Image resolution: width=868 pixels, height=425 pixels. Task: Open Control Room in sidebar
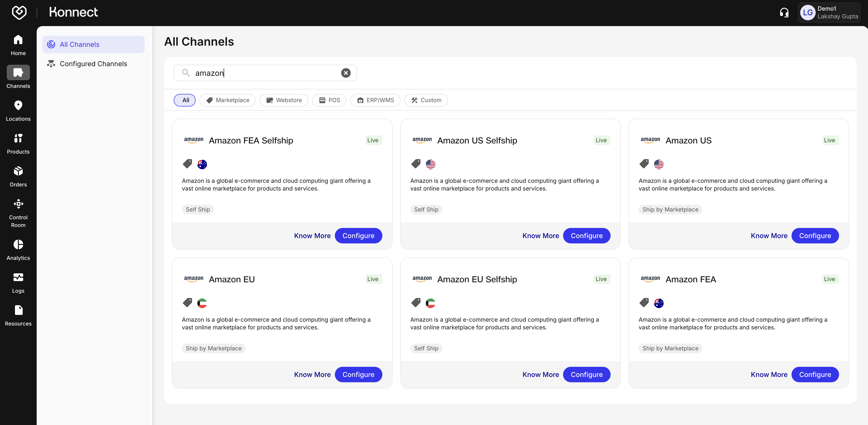(x=18, y=213)
